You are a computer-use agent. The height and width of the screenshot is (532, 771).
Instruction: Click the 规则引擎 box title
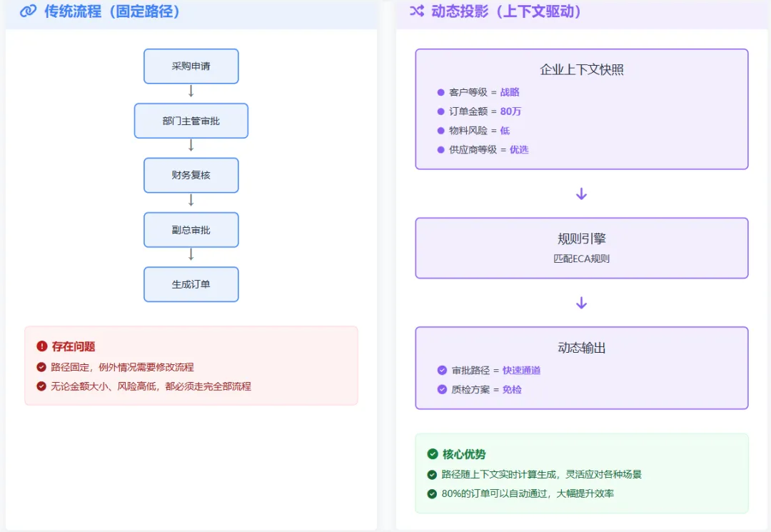click(582, 239)
